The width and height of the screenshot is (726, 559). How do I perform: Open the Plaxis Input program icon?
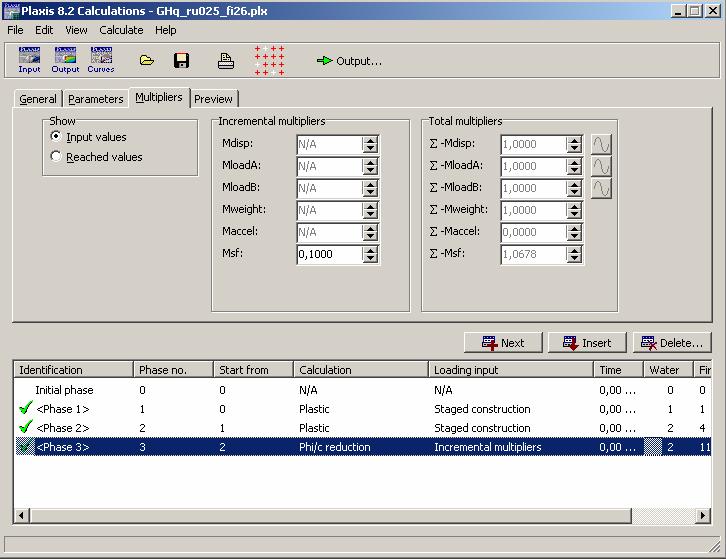click(29, 60)
